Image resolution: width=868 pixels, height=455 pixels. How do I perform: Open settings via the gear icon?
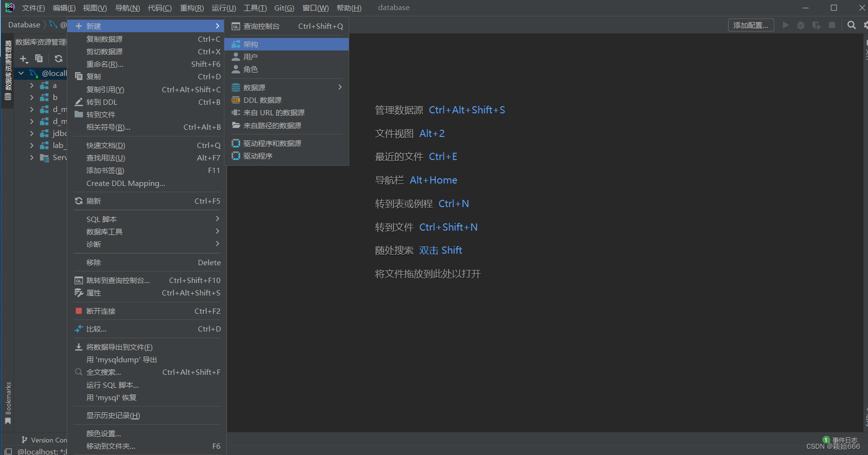click(x=865, y=25)
